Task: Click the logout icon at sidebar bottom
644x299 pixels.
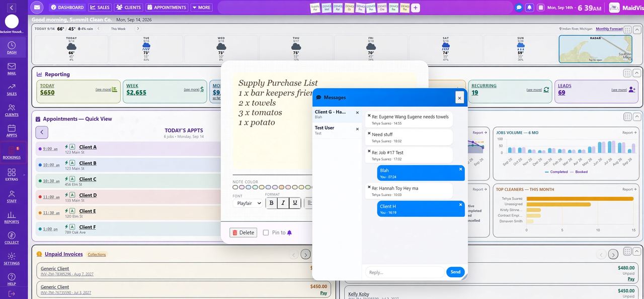Action: (x=12, y=294)
